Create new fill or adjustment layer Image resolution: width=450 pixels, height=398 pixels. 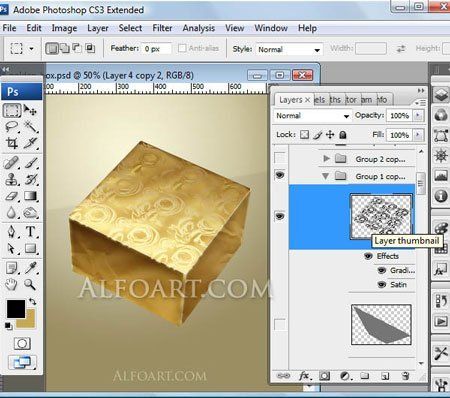click(345, 376)
